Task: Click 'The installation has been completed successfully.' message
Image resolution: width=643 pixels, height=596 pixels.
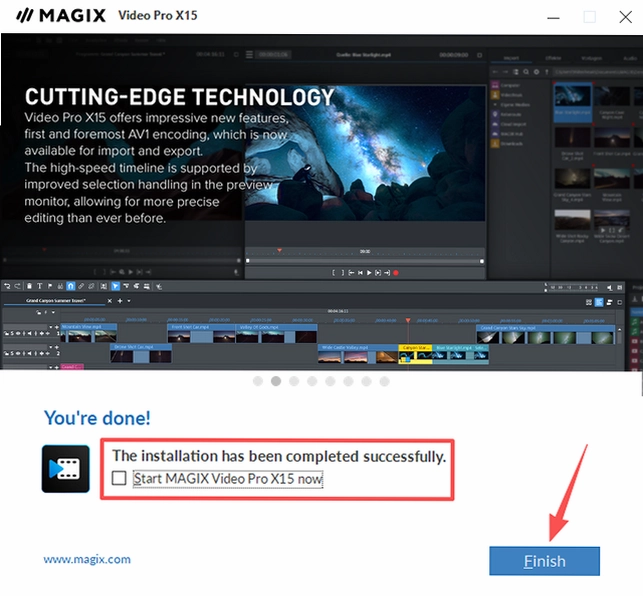Action: (279, 456)
